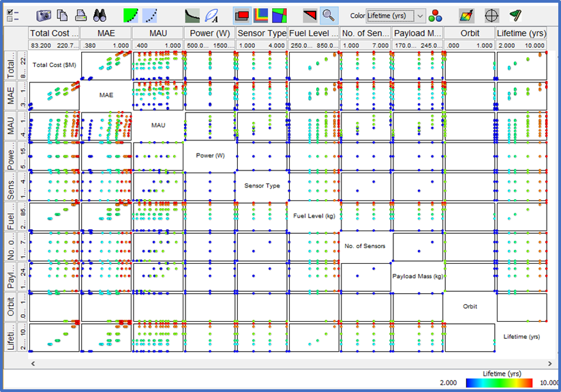Screen dimensions: 561x392
Task: Click the crosshair target icon
Action: click(491, 15)
